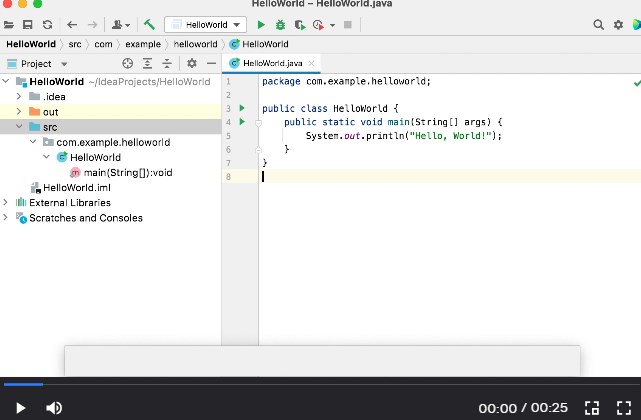The image size is (641, 420).
Task: Expand Scratches and Consoles node
Action: point(5,217)
